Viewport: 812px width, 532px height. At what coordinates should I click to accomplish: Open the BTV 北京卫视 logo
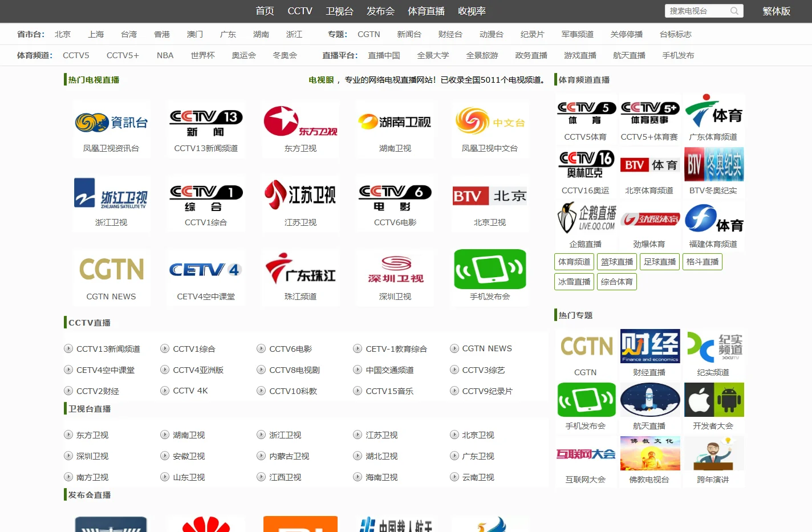490,196
